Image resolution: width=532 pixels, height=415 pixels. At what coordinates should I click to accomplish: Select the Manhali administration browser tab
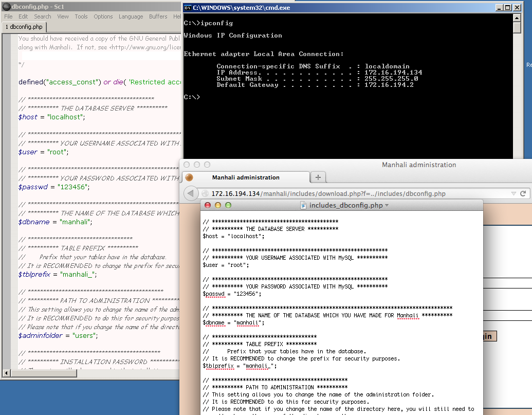coord(246,177)
